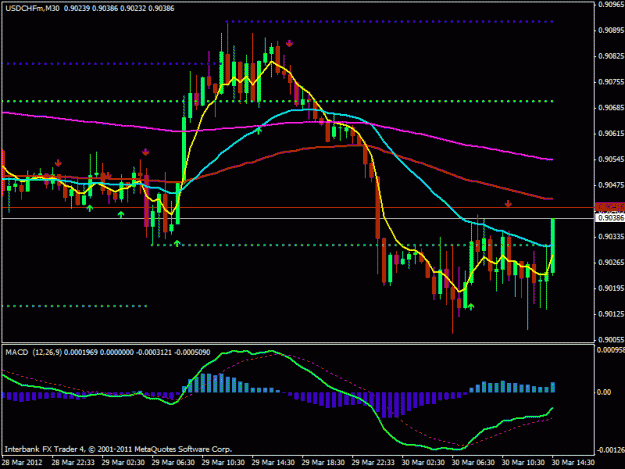Click the 29 Mar 06:30 time label
625x469 pixels.
click(x=173, y=463)
